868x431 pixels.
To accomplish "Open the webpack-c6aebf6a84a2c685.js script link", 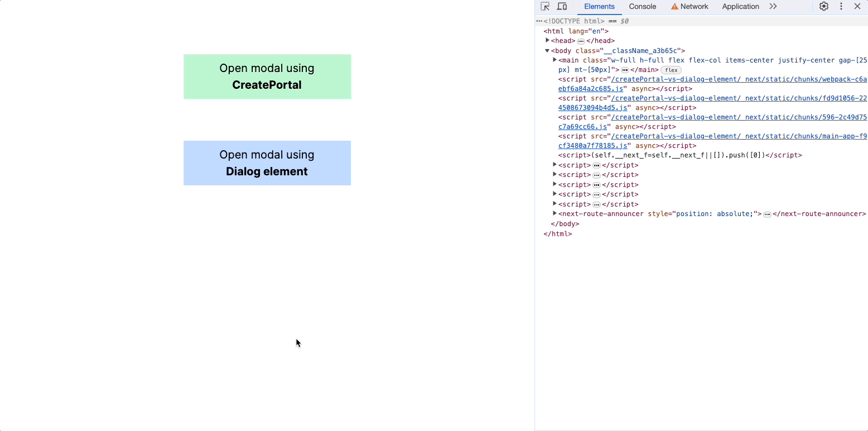I will [711, 84].
